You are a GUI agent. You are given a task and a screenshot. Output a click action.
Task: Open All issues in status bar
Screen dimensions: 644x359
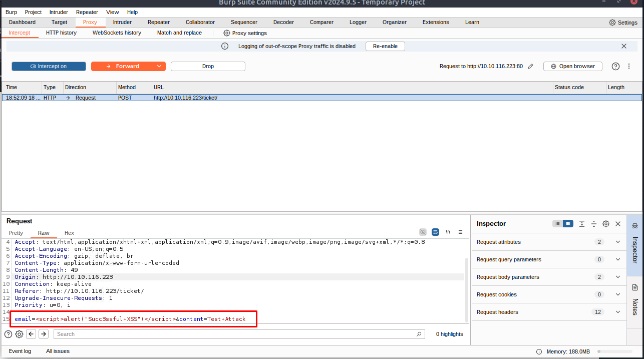58,351
